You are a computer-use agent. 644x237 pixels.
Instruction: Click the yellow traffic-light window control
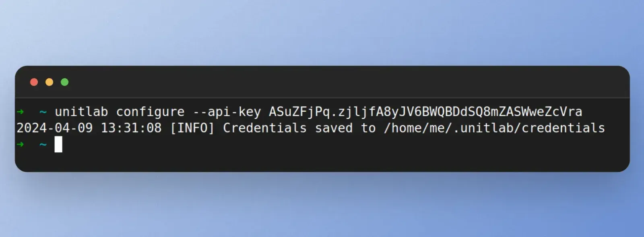49,82
